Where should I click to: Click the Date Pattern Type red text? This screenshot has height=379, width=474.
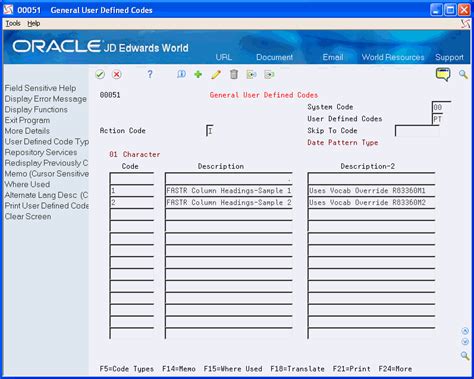coord(343,143)
